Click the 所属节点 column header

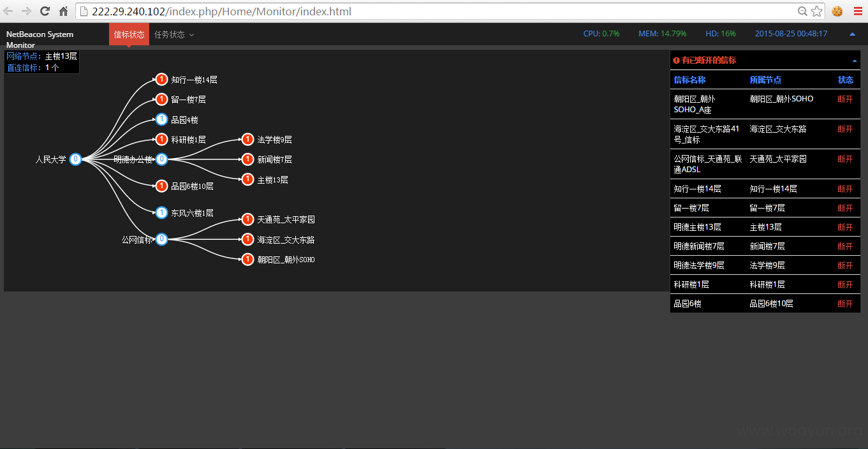pos(766,80)
